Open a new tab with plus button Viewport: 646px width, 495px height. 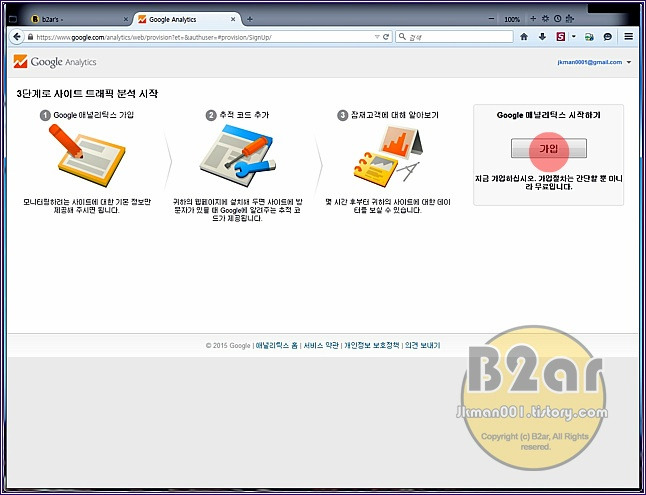tap(250, 19)
